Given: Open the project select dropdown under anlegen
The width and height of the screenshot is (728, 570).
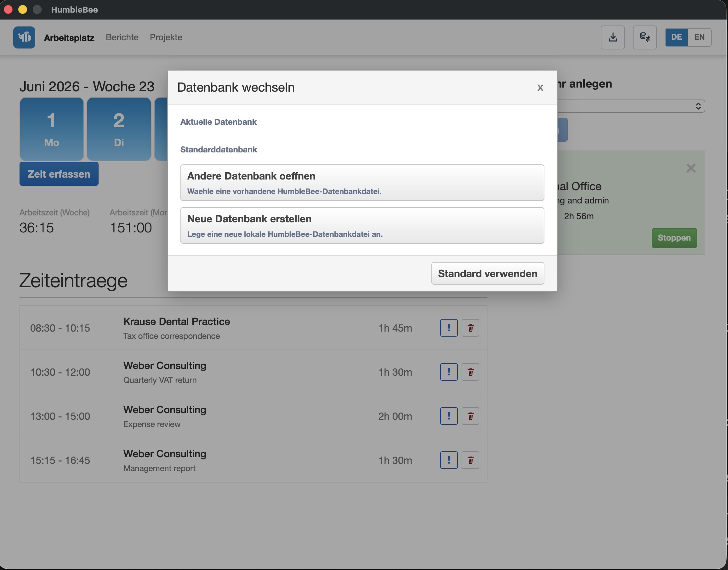Looking at the screenshot, I should 631,106.
